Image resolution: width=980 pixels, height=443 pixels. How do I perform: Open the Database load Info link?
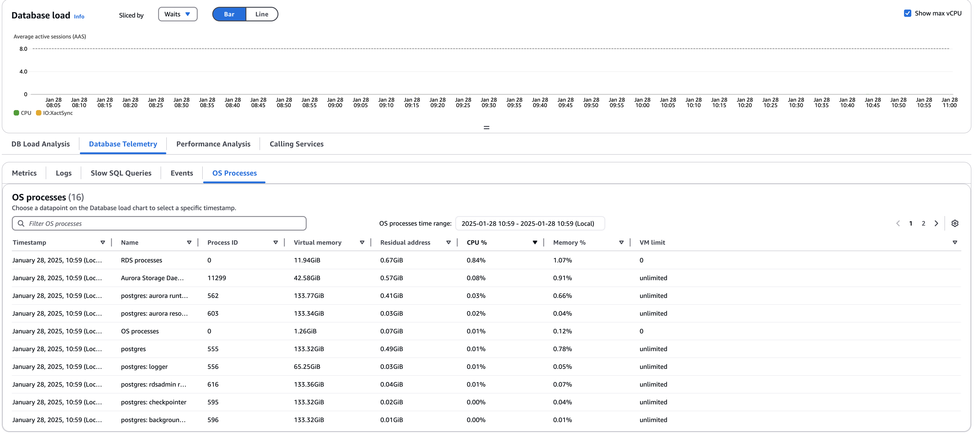click(x=79, y=16)
